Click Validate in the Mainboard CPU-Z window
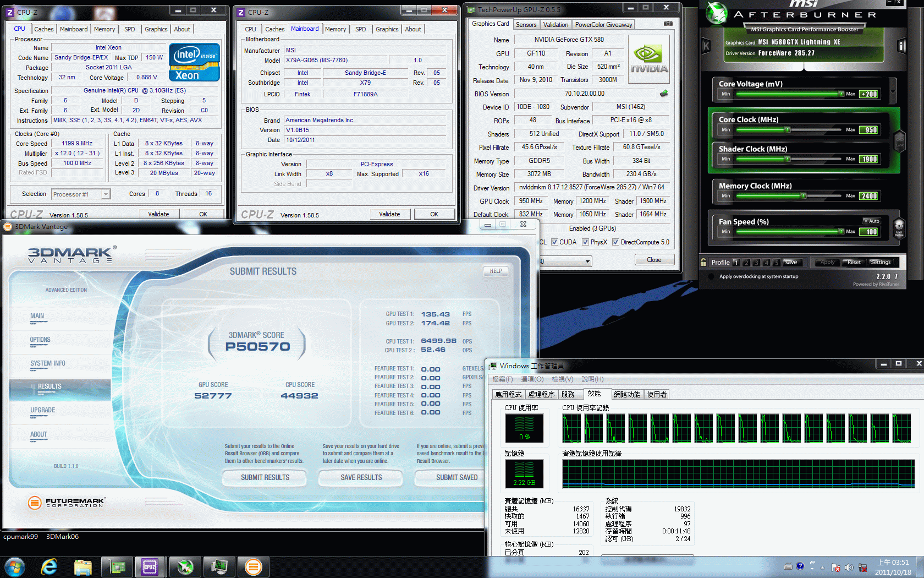This screenshot has height=578, width=924. pos(389,214)
